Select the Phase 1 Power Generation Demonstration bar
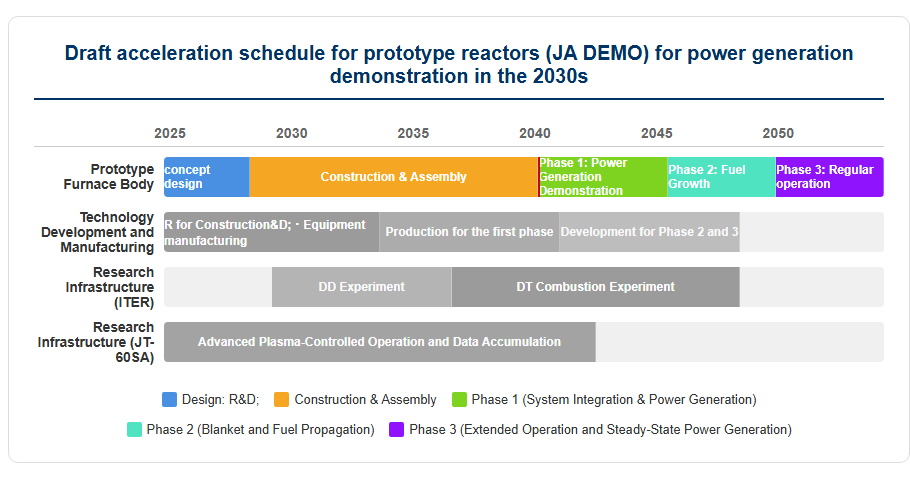Image resolution: width=910 pixels, height=479 pixels. [x=603, y=177]
